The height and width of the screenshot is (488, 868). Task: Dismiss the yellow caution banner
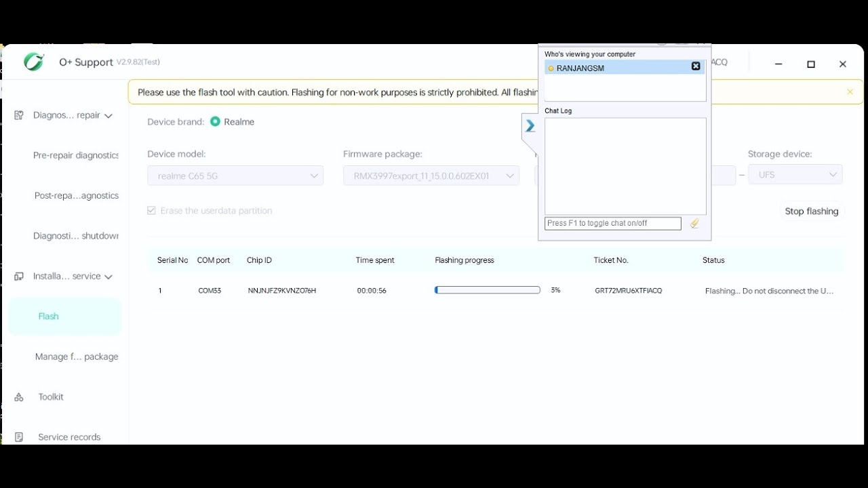(x=850, y=92)
